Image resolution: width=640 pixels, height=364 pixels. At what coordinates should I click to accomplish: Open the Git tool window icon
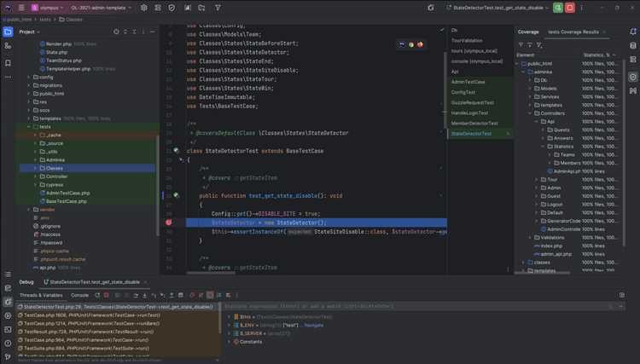8,357
